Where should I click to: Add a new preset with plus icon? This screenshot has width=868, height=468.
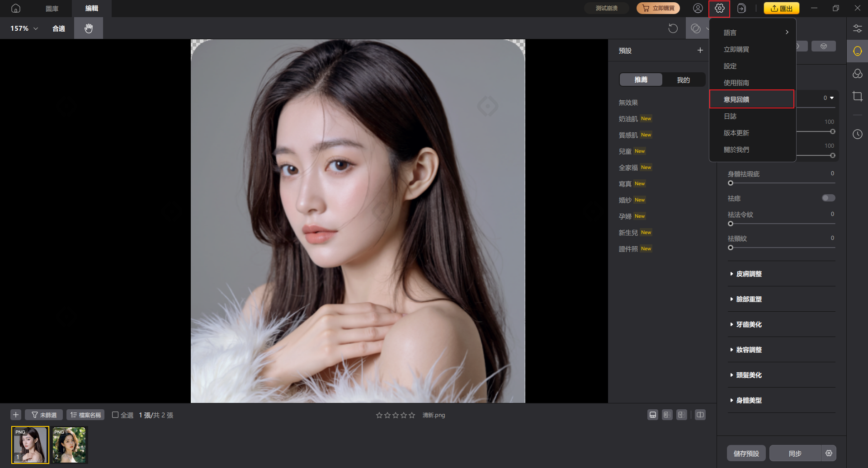point(700,50)
